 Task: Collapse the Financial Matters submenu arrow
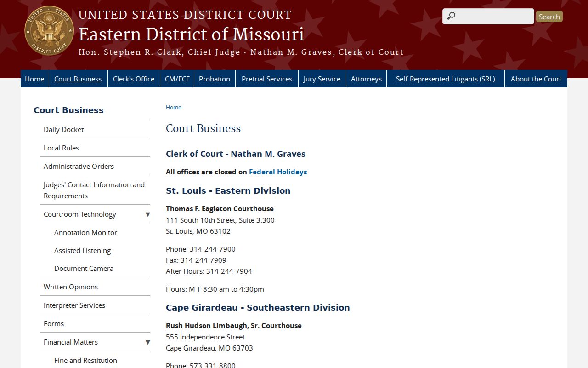[147, 342]
